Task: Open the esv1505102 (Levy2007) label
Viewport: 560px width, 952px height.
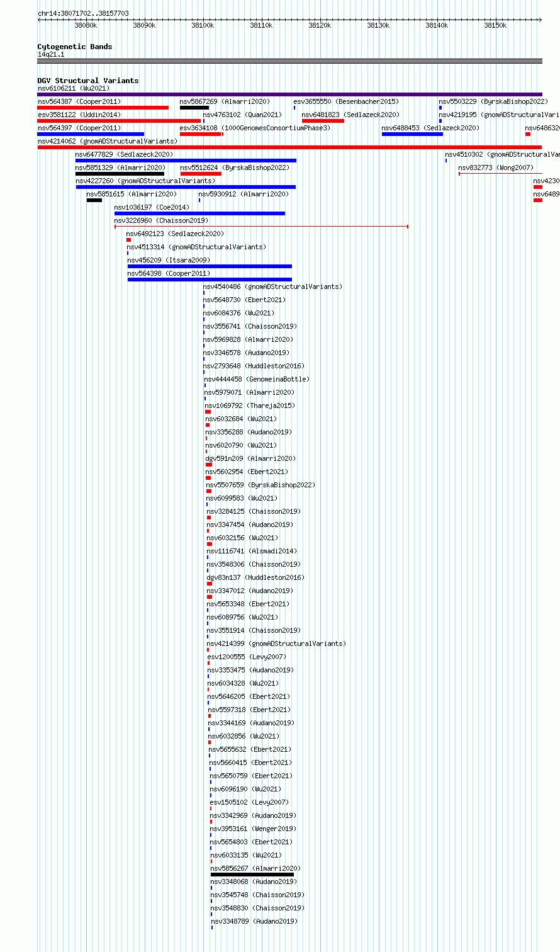Action: (x=249, y=802)
